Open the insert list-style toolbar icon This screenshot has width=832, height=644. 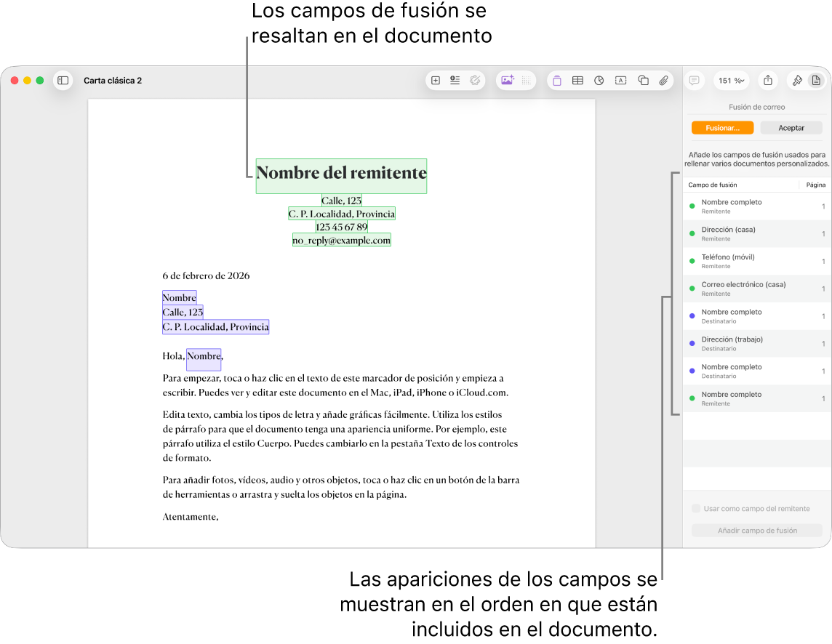point(455,81)
